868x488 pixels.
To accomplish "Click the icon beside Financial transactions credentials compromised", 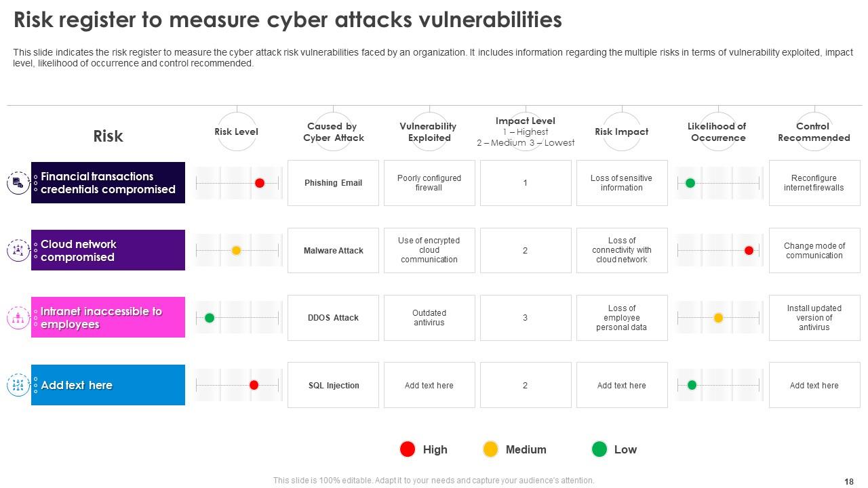I will pyautogui.click(x=18, y=182).
